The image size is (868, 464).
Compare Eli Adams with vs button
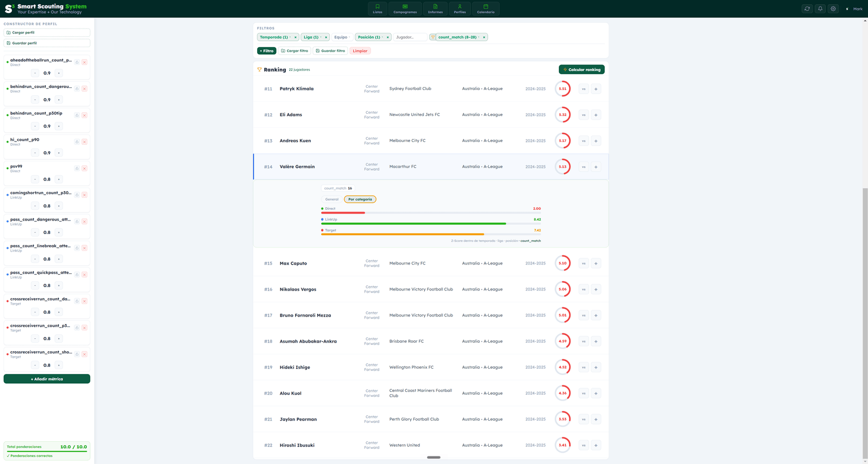[x=584, y=115]
